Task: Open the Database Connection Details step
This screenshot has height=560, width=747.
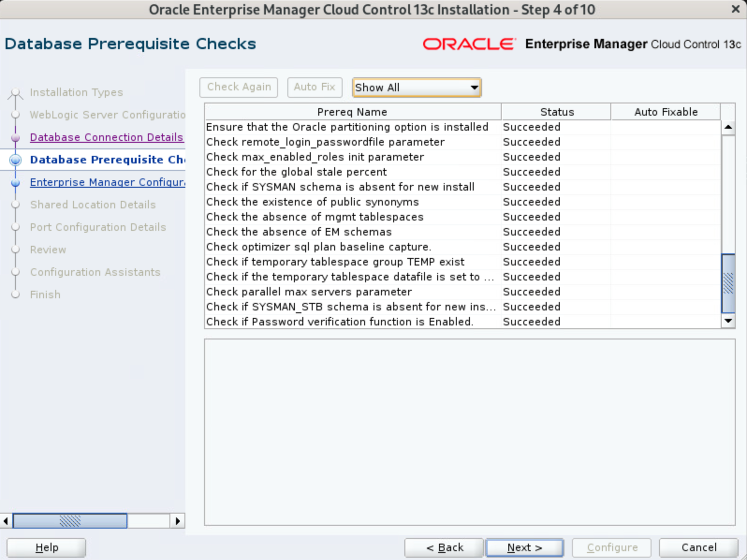Action: point(106,137)
